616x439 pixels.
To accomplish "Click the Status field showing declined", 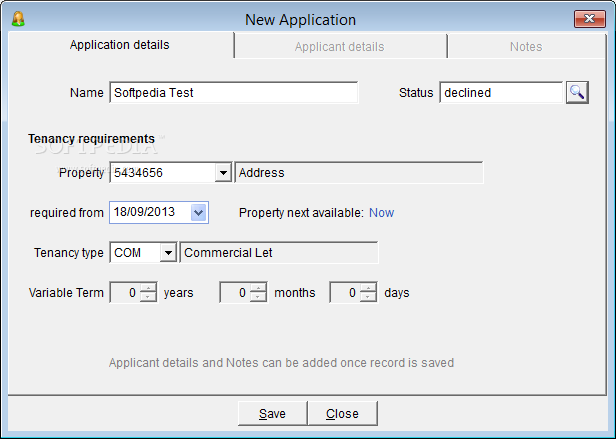I will point(501,93).
